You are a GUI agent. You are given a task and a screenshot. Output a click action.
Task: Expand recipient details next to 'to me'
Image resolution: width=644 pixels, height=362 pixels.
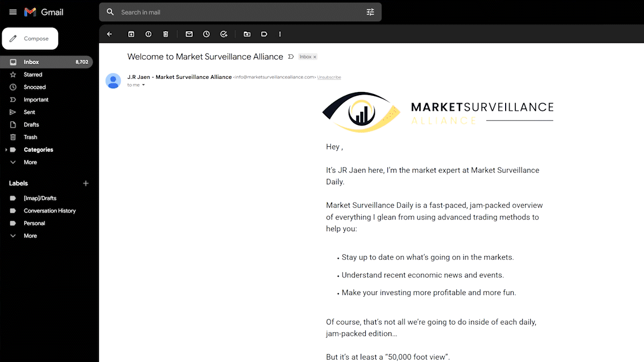click(x=143, y=85)
